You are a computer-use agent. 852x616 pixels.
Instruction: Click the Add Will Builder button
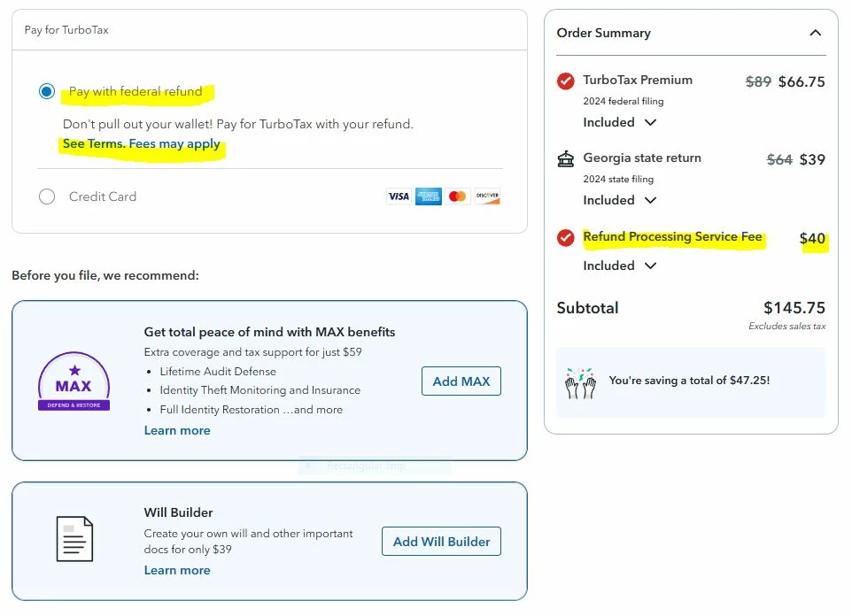coord(441,542)
